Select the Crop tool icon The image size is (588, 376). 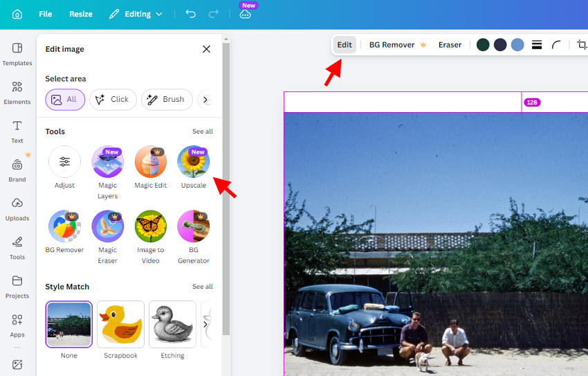pyautogui.click(x=581, y=44)
